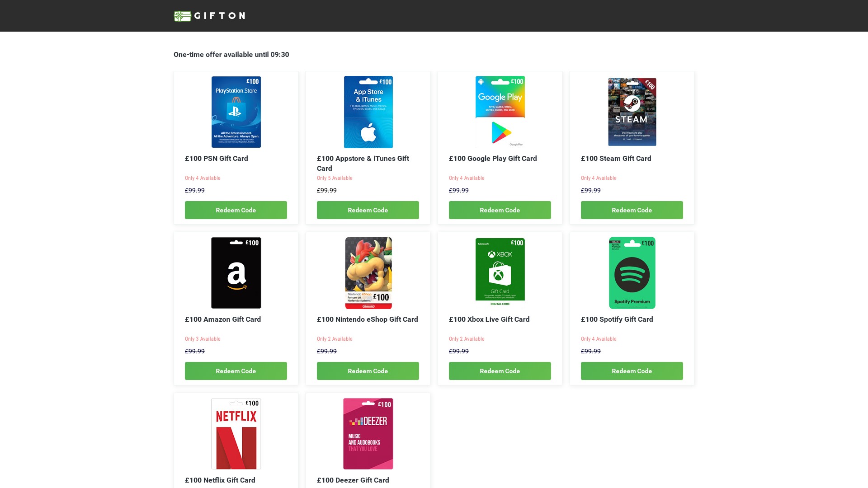Click struck-through £99.99 price on iTunes card
The height and width of the screenshot is (488, 868).
327,190
